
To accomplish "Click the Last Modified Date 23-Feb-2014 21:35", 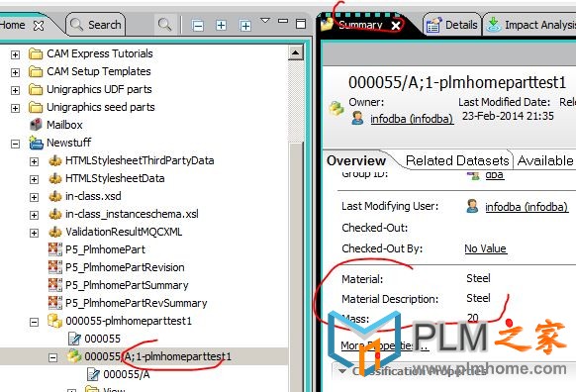I will 508,116.
